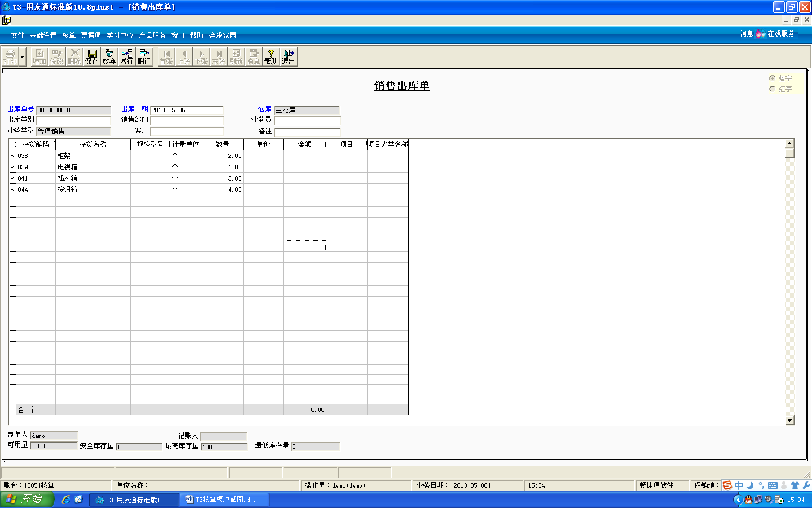Open the 票据通 menu
Screen dimensions: 812x508
pyautogui.click(x=91, y=35)
